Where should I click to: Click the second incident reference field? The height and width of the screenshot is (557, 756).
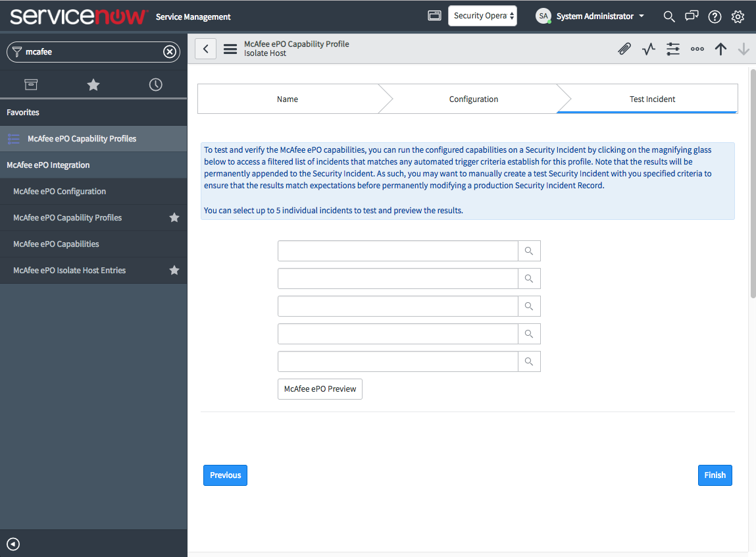click(x=398, y=278)
